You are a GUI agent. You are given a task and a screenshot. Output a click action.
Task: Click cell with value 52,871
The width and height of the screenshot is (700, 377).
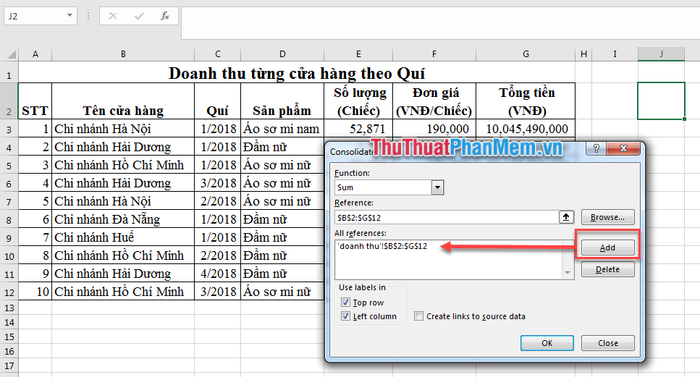[x=358, y=129]
